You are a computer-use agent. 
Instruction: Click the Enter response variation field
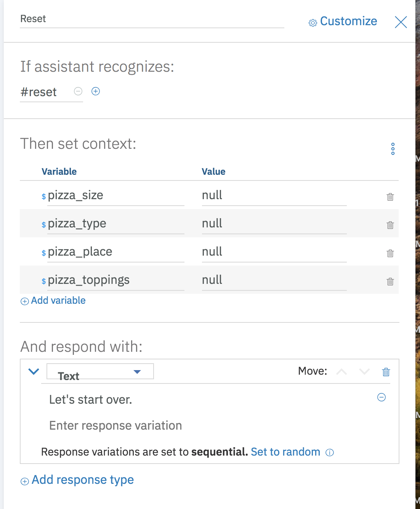[115, 425]
